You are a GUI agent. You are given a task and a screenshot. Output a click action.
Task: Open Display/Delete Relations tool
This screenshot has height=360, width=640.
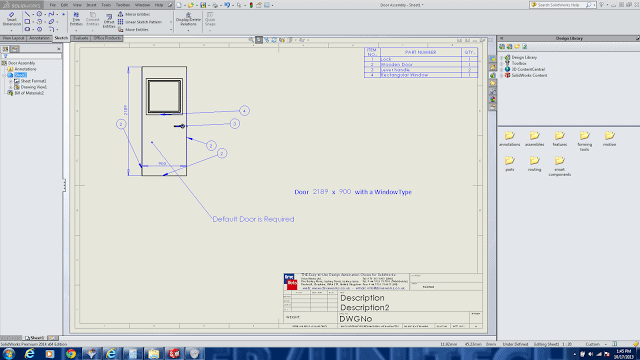click(x=188, y=19)
